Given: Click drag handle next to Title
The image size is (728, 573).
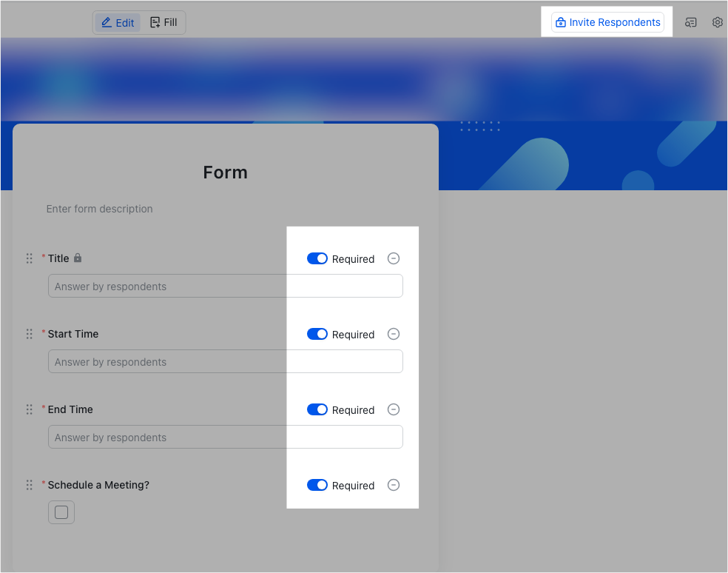Looking at the screenshot, I should pos(30,258).
